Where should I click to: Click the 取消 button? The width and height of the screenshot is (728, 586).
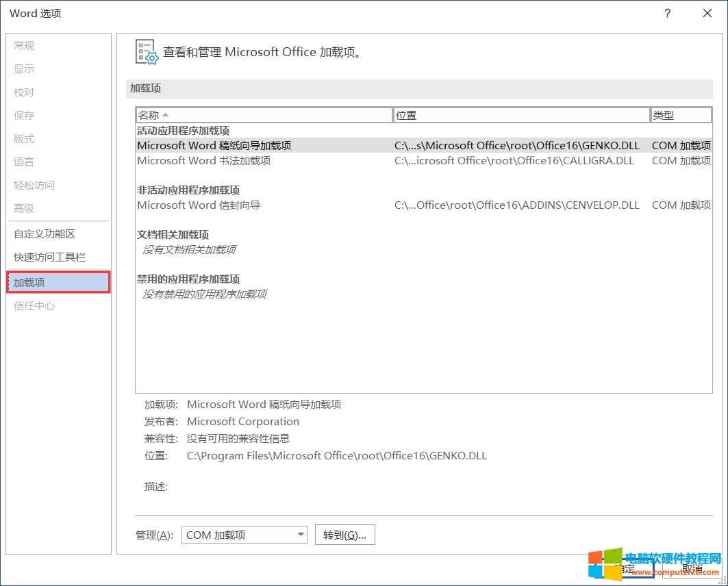[x=692, y=568]
